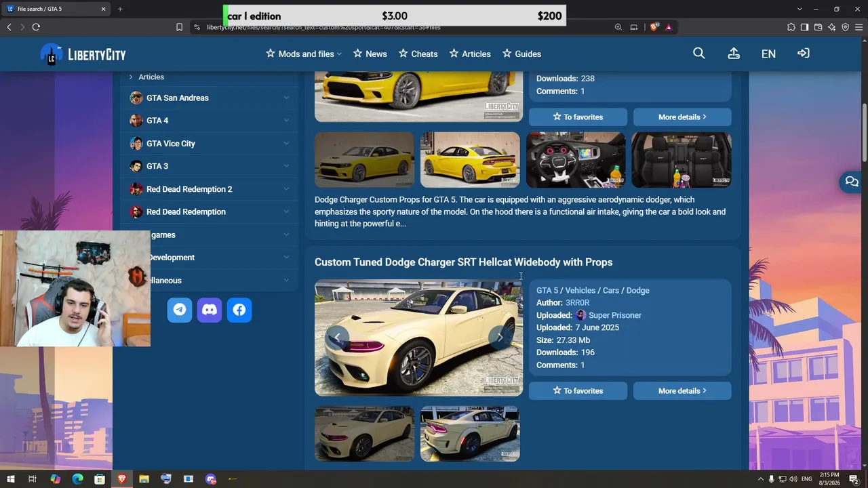
Task: Open the chat widget bubble
Action: pyautogui.click(x=852, y=182)
